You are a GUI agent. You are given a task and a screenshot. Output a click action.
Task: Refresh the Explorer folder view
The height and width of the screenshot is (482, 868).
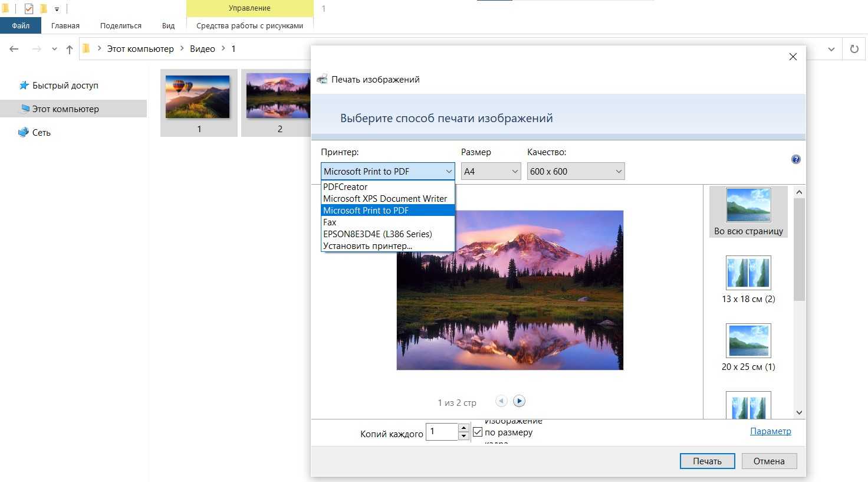854,49
